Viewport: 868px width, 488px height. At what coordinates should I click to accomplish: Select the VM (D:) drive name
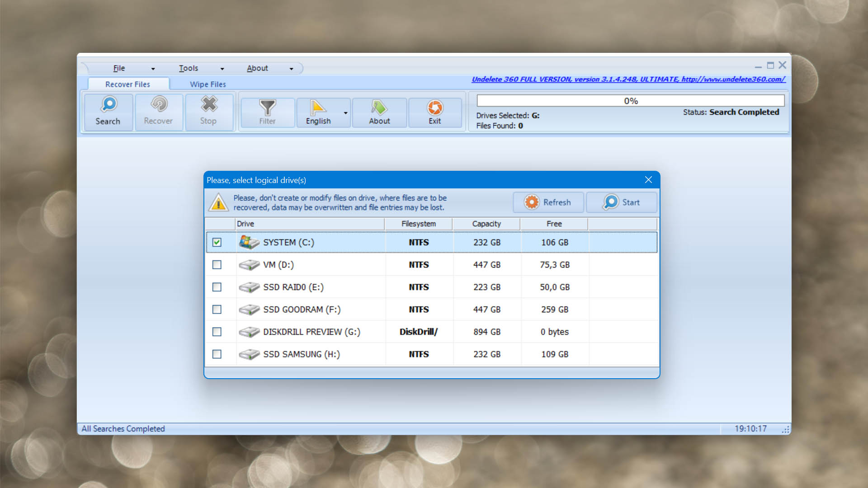coord(278,265)
